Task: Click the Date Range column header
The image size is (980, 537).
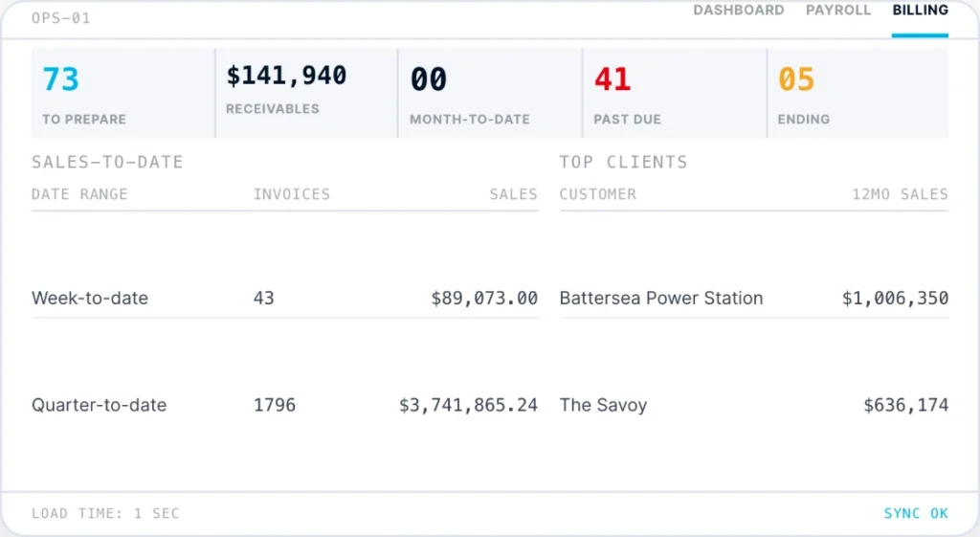Action: click(x=79, y=194)
